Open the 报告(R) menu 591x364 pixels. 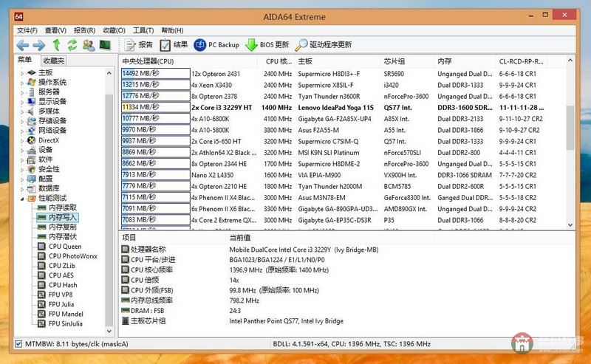click(84, 30)
